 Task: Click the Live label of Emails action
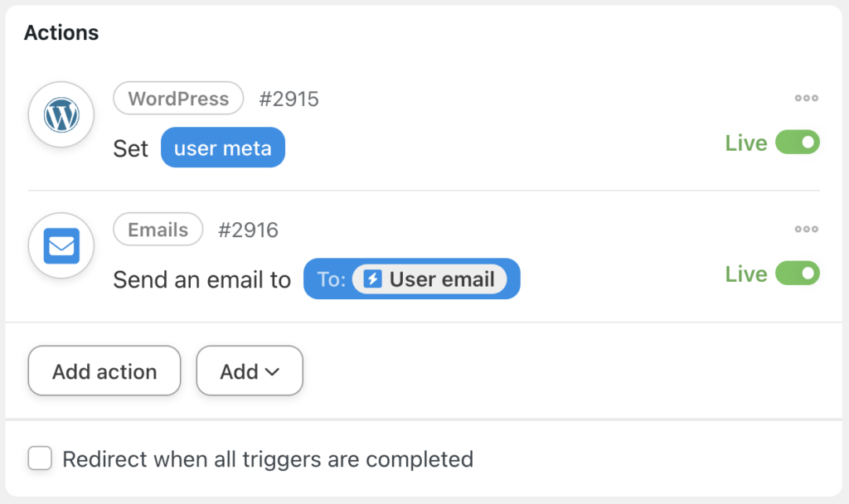coord(746,274)
